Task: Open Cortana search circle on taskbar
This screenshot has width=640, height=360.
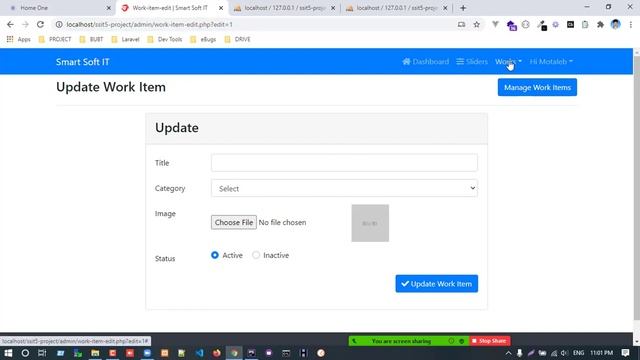Action: [25, 353]
